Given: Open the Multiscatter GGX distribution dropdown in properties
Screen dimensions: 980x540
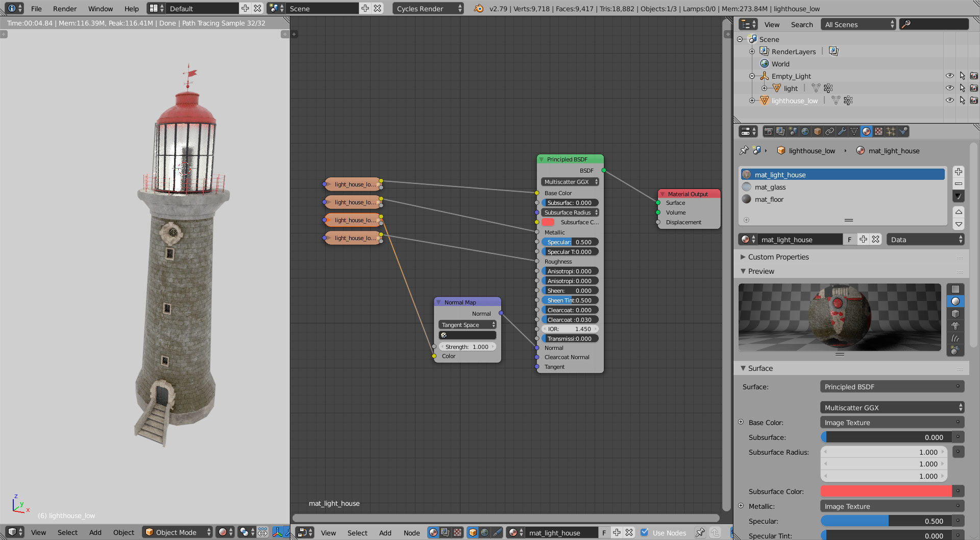Looking at the screenshot, I should [892, 408].
